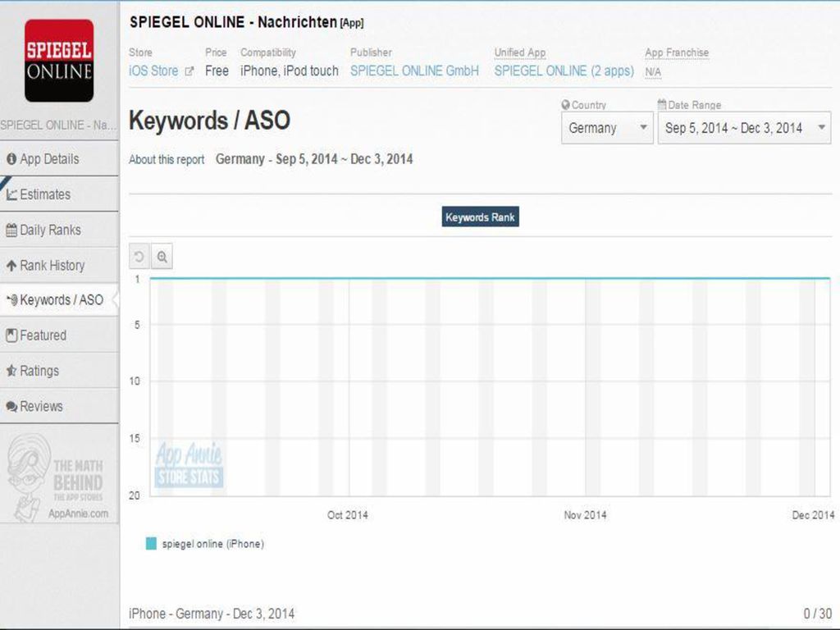
Task: Click the App Franchise label
Action: pyautogui.click(x=677, y=52)
